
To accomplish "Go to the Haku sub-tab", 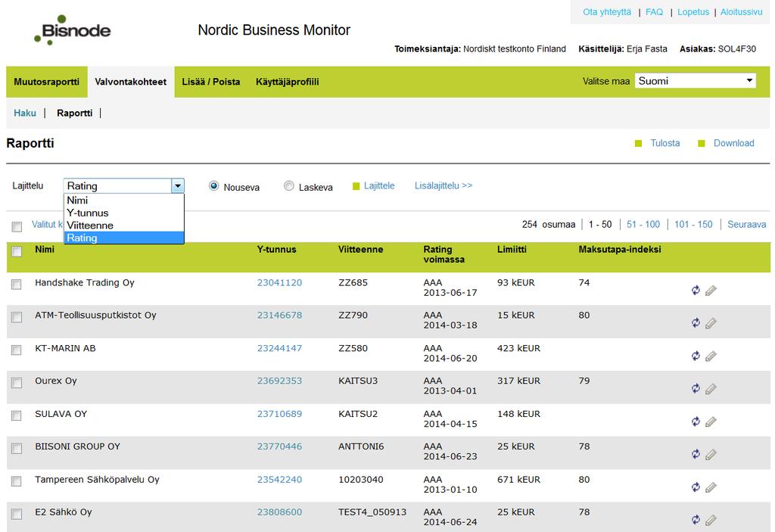I will (25, 113).
